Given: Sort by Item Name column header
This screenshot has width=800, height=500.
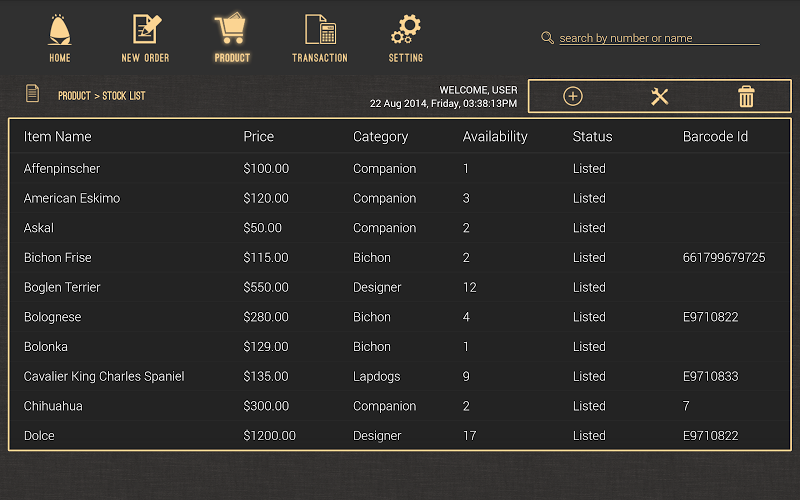Looking at the screenshot, I should [58, 137].
